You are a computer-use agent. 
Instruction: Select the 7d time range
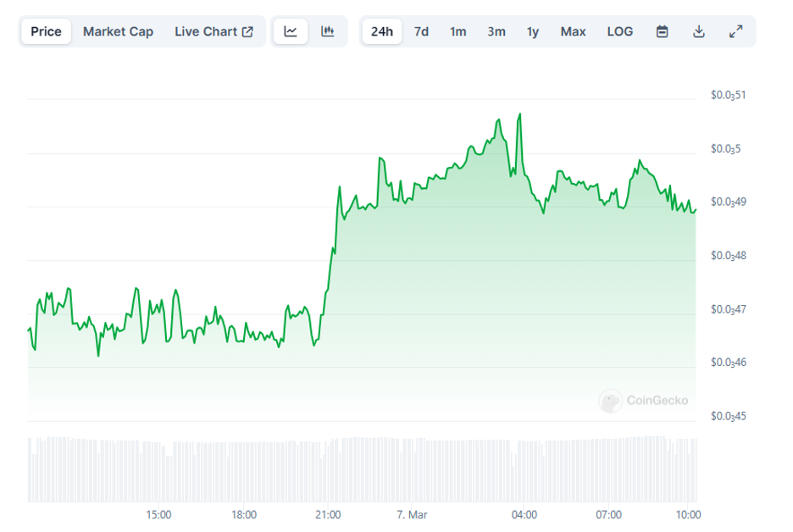pyautogui.click(x=421, y=31)
